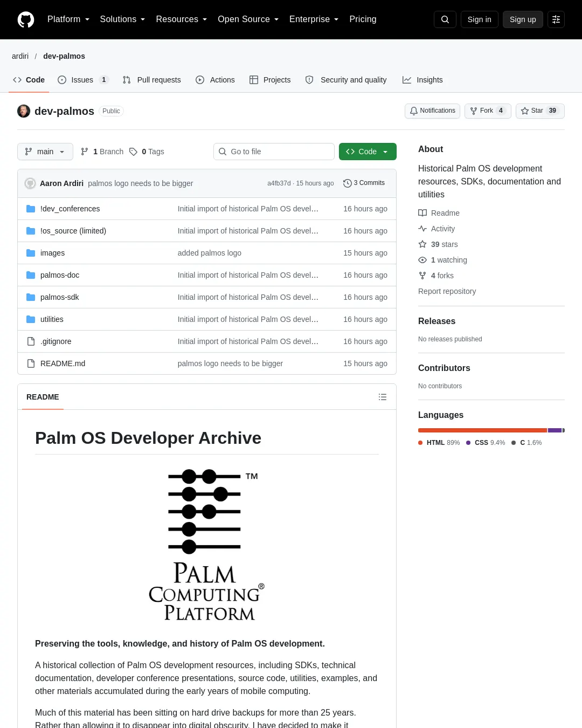
Task: Click the tag icon beside 0 Tags
Action: coord(134,152)
